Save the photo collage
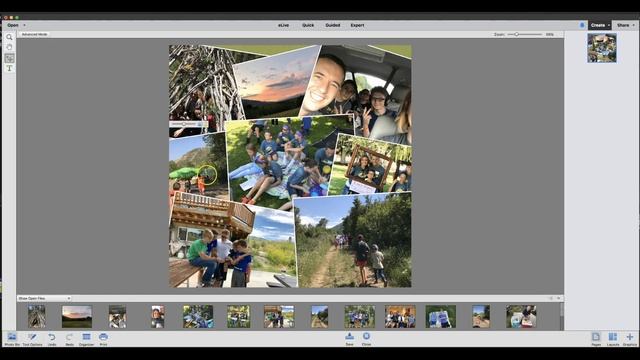This screenshot has height=360, width=640. coord(349,338)
